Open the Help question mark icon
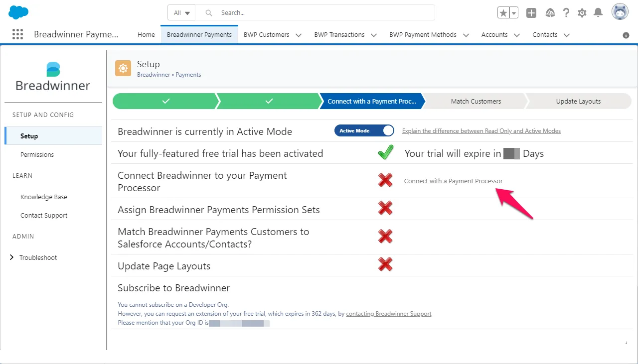638x364 pixels. [x=566, y=13]
